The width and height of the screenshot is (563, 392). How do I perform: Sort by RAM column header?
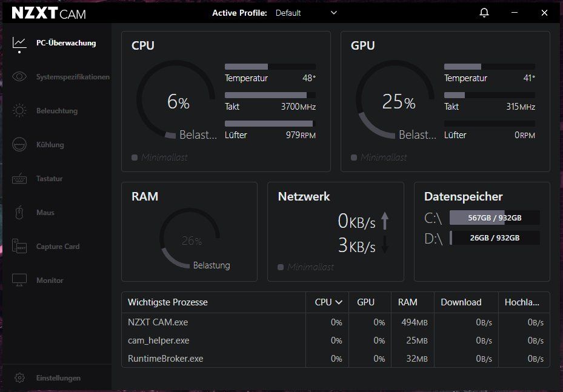(407, 302)
